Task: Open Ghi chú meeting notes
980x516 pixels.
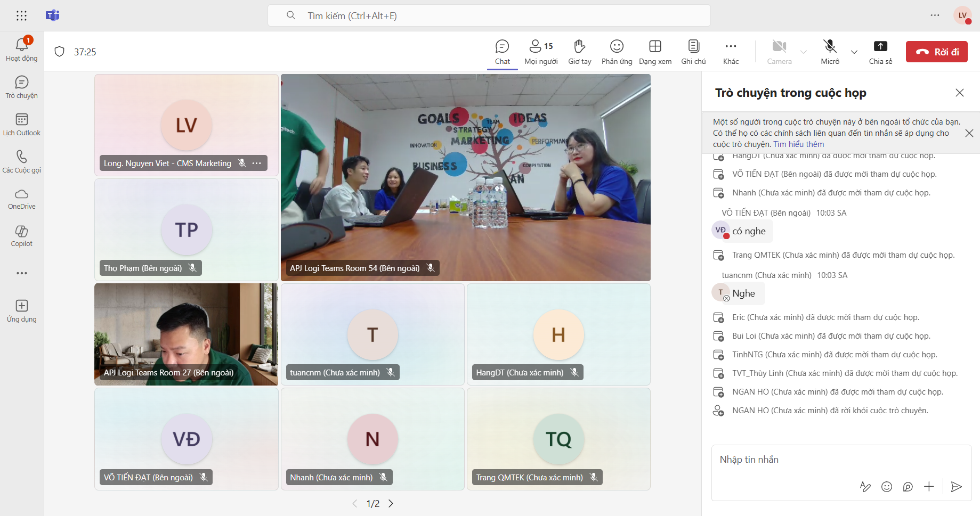Action: click(693, 52)
